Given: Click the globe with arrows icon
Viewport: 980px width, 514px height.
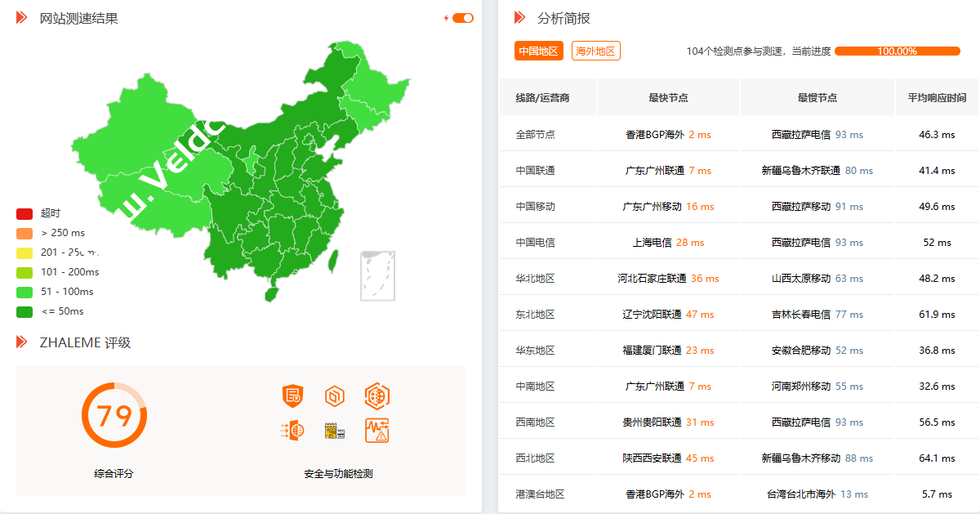Looking at the screenshot, I should coord(292,430).
